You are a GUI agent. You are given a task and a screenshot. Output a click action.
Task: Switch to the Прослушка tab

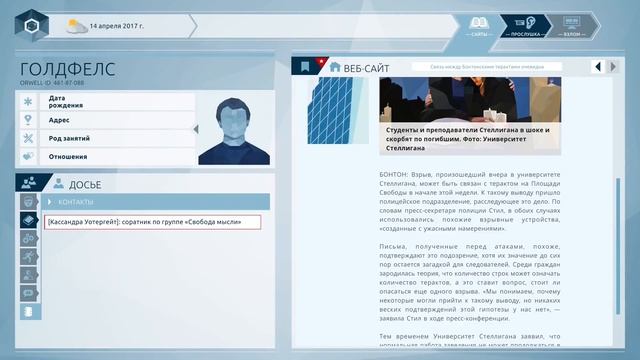tap(526, 27)
